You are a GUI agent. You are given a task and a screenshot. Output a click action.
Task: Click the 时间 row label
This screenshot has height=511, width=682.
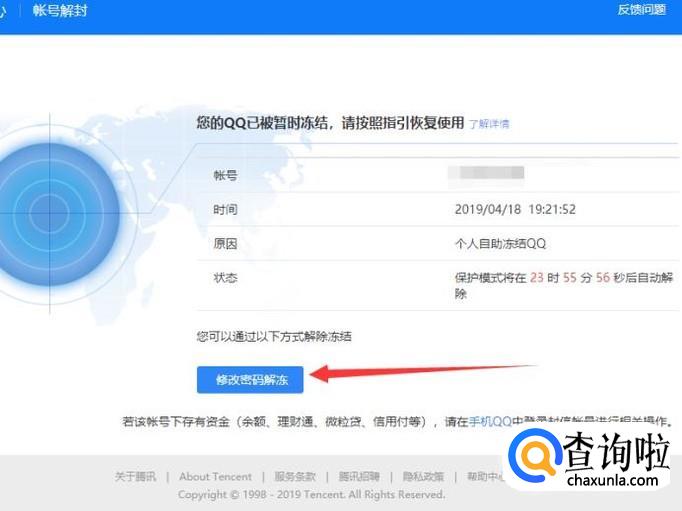pyautogui.click(x=225, y=210)
